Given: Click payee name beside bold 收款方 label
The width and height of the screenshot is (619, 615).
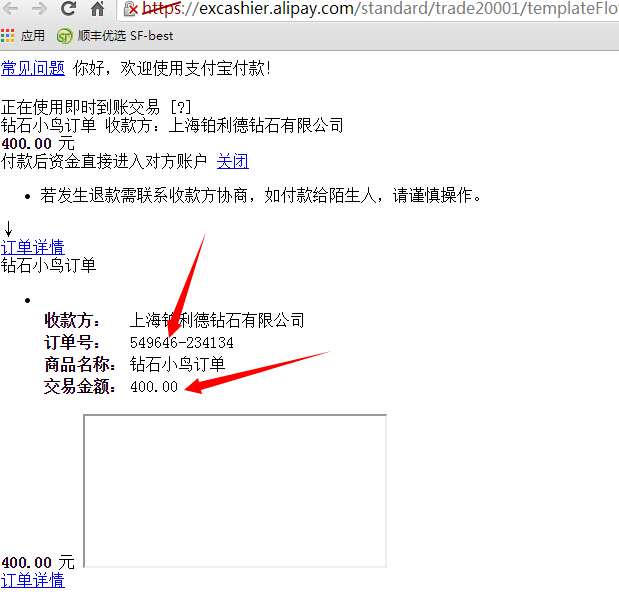Looking at the screenshot, I should coord(217,320).
